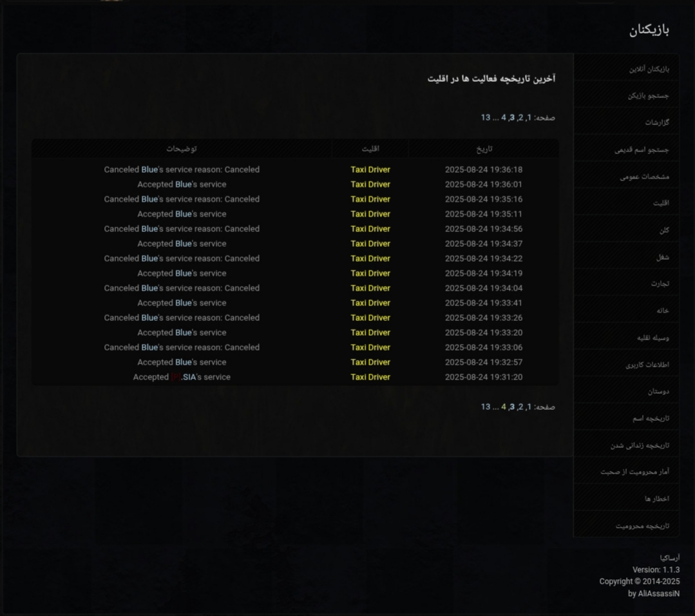Select مشخصات عمومی in the sidebar
The height and width of the screenshot is (616, 695).
pyautogui.click(x=626, y=177)
